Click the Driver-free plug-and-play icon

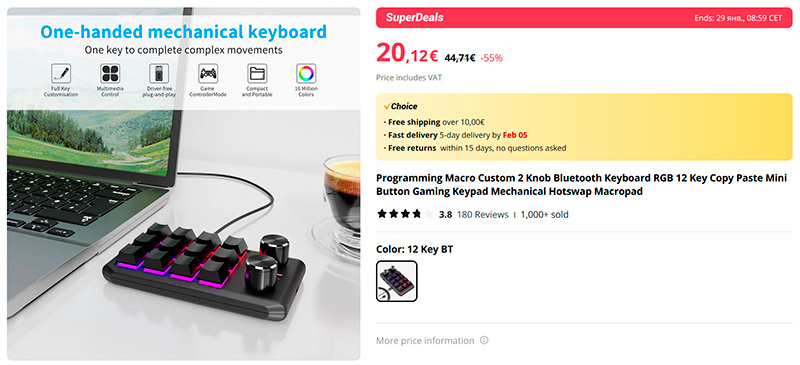point(159,74)
